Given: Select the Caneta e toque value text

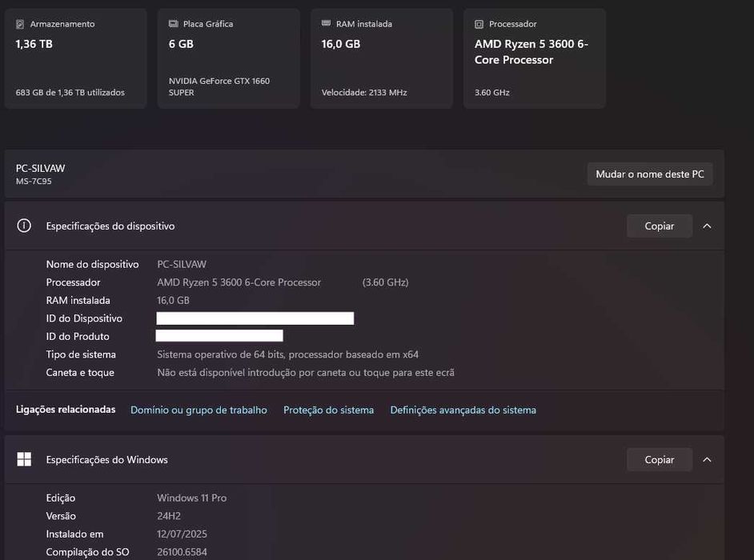Looking at the screenshot, I should 306,373.
